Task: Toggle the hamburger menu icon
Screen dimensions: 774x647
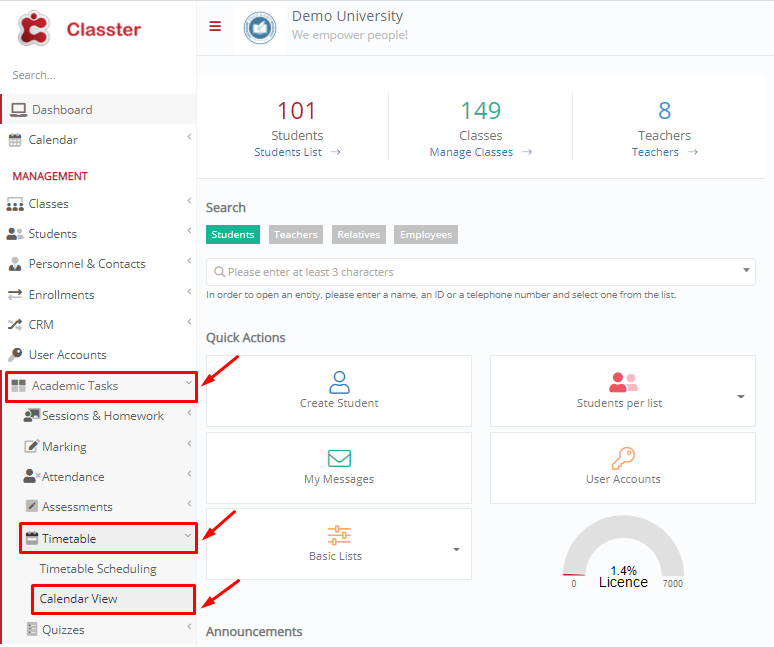Action: (x=215, y=26)
